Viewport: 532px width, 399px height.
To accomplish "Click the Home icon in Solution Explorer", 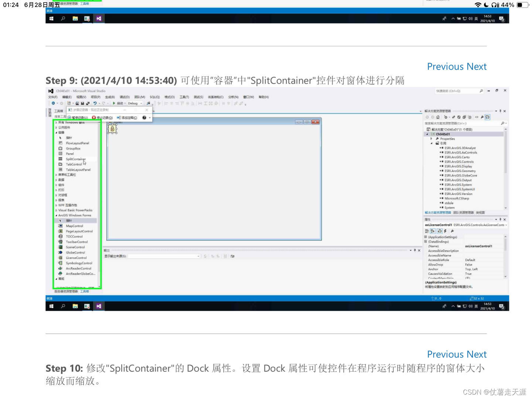I will 438,117.
